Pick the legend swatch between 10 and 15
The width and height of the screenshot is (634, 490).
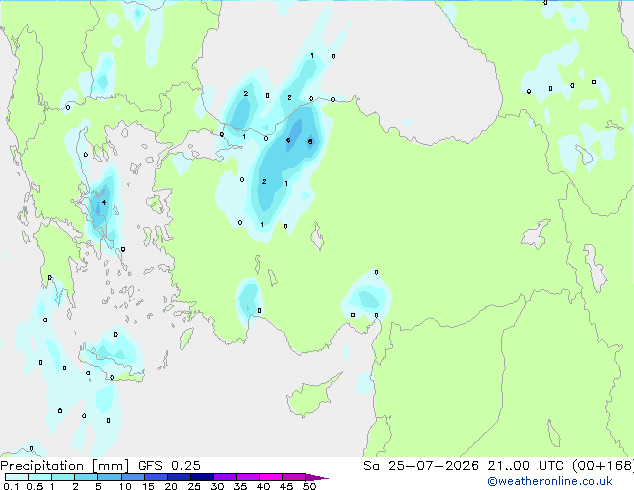(133, 477)
